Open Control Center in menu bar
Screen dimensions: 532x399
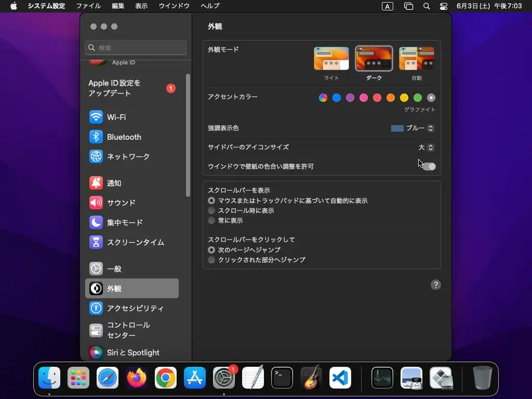[444, 6]
